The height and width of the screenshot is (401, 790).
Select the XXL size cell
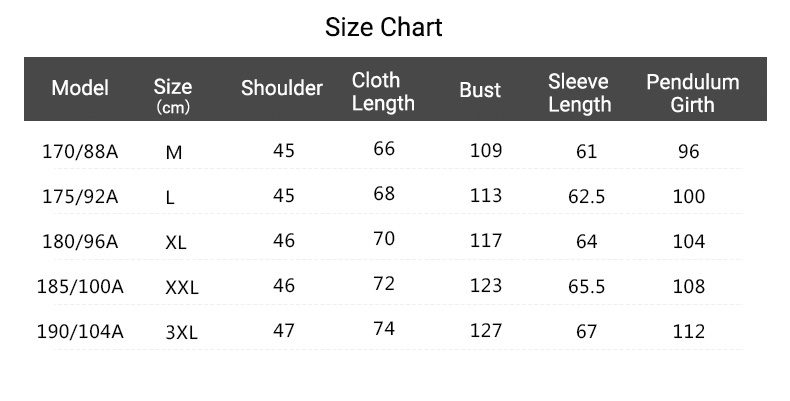pos(182,288)
